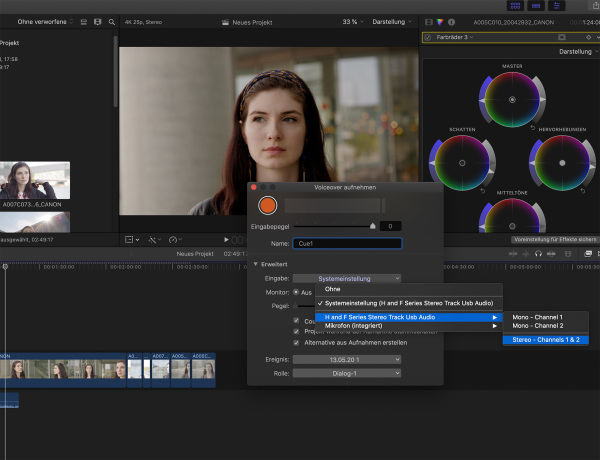Click the Master color wheel center puck
Image resolution: width=600 pixels, height=460 pixels.
click(x=512, y=100)
